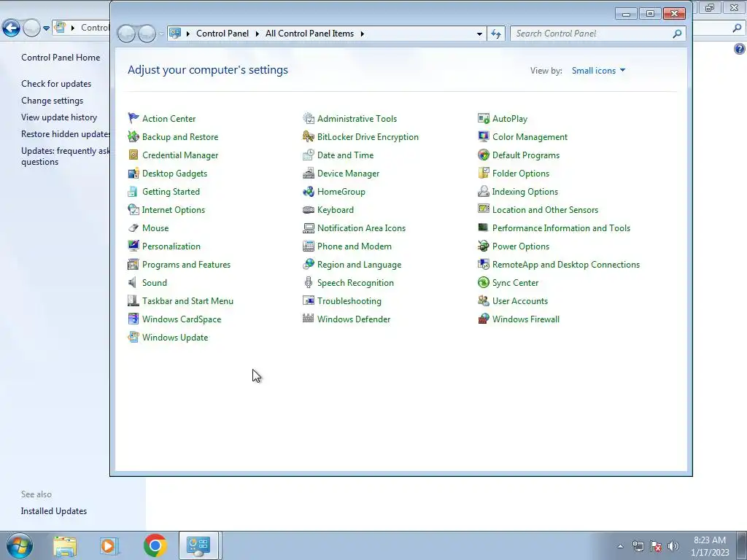Open Indexing Options link
747x560 pixels.
[525, 192]
